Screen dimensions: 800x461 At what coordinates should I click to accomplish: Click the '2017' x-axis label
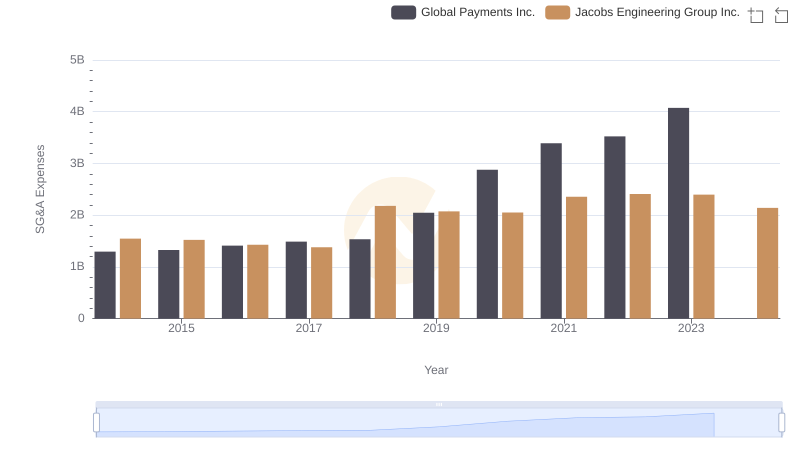click(309, 328)
